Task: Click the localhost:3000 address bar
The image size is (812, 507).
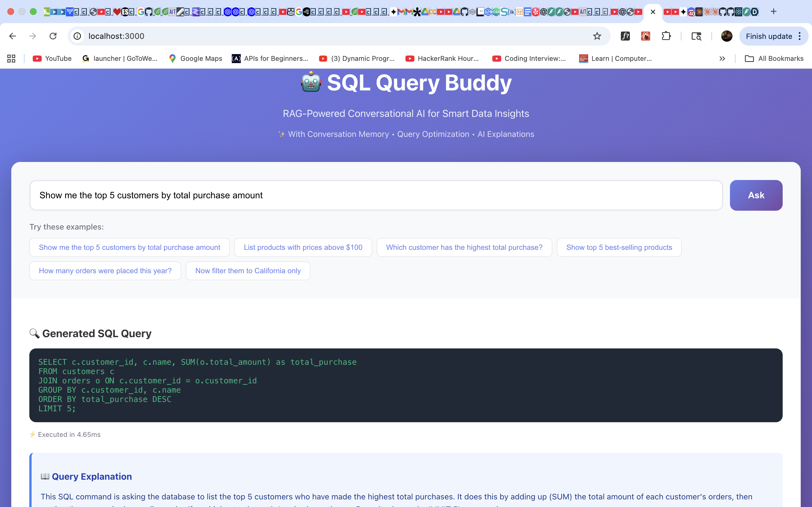Action: tap(302, 36)
